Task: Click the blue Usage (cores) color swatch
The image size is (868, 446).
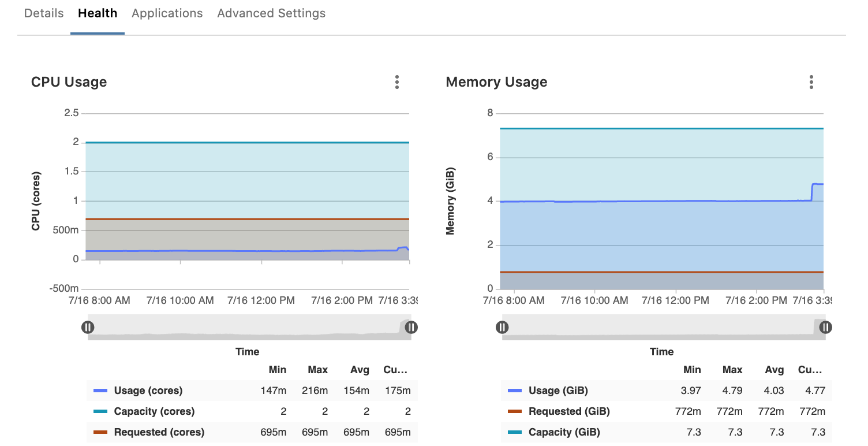Action: [x=100, y=391]
